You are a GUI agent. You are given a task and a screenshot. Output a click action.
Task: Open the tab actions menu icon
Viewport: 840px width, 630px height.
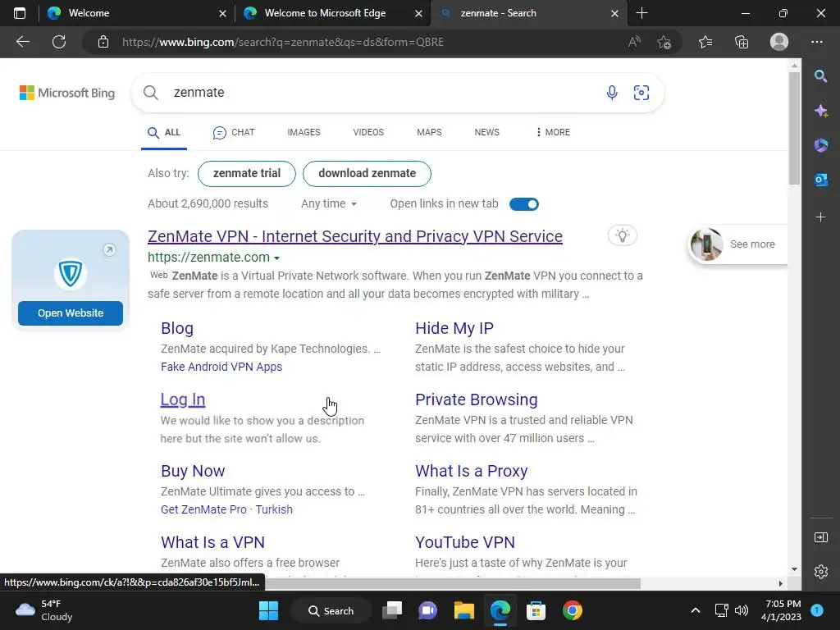[x=20, y=13]
